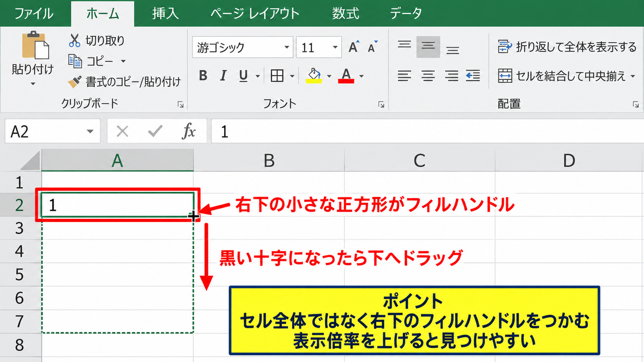This screenshot has height=362, width=644.
Task: Click the Copy icon
Action: pyautogui.click(x=75, y=61)
